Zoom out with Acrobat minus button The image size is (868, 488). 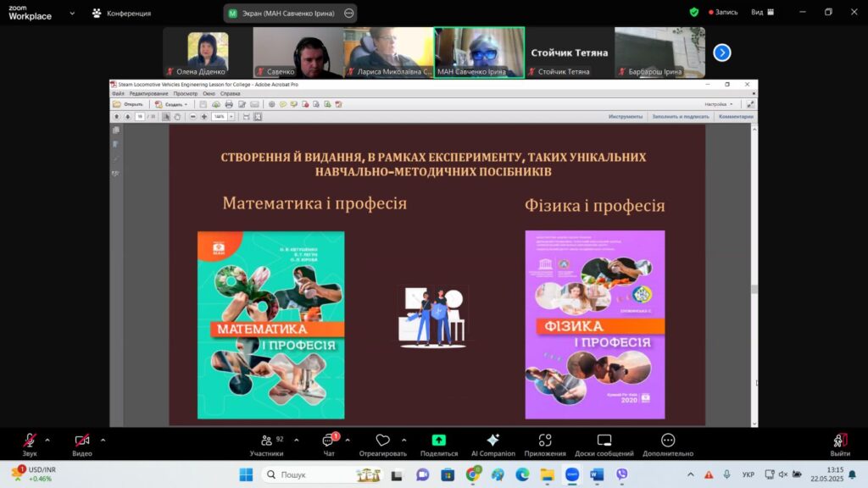click(x=192, y=117)
